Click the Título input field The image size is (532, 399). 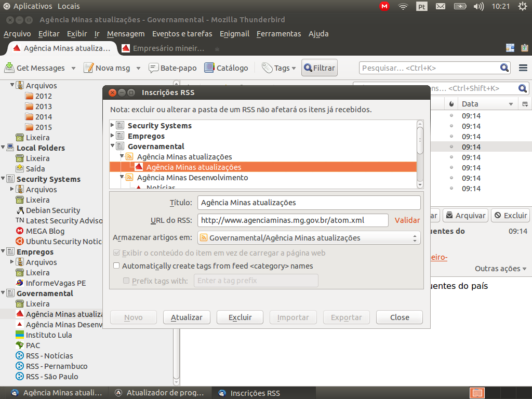[309, 203]
